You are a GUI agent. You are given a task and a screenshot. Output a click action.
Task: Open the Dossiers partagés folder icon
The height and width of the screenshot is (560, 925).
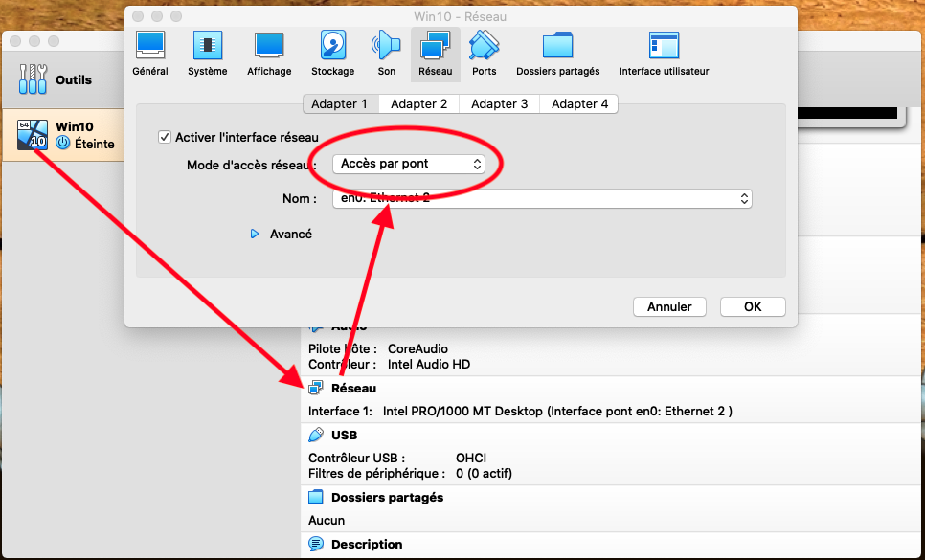pyautogui.click(x=557, y=46)
